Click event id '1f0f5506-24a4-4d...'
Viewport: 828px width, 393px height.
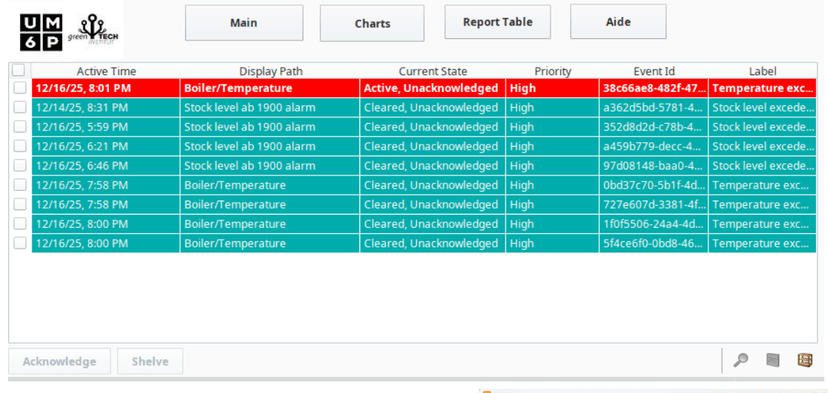(654, 224)
